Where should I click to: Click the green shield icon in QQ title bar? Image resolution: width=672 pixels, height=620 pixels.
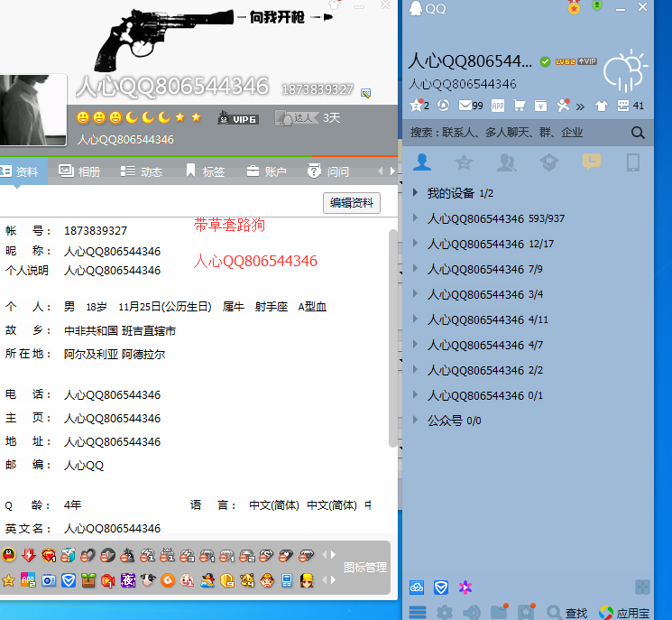tap(597, 6)
